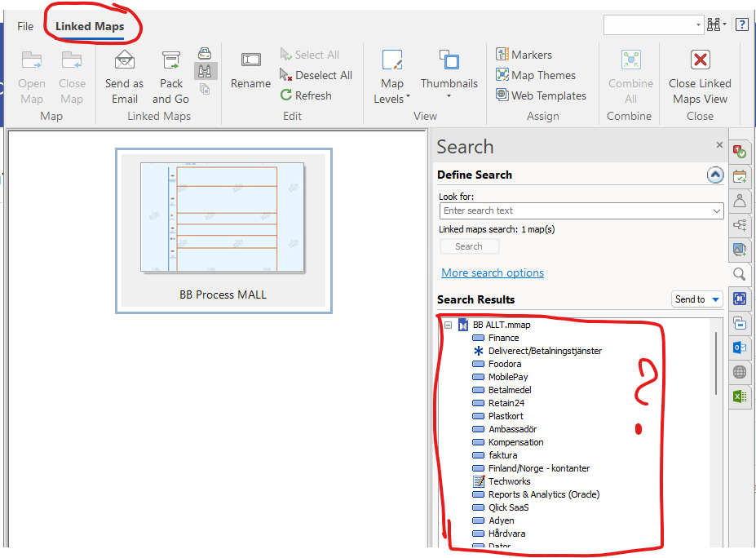Screen dimensions: 756x558
Task: Open the Send to dropdown
Action: [x=697, y=299]
